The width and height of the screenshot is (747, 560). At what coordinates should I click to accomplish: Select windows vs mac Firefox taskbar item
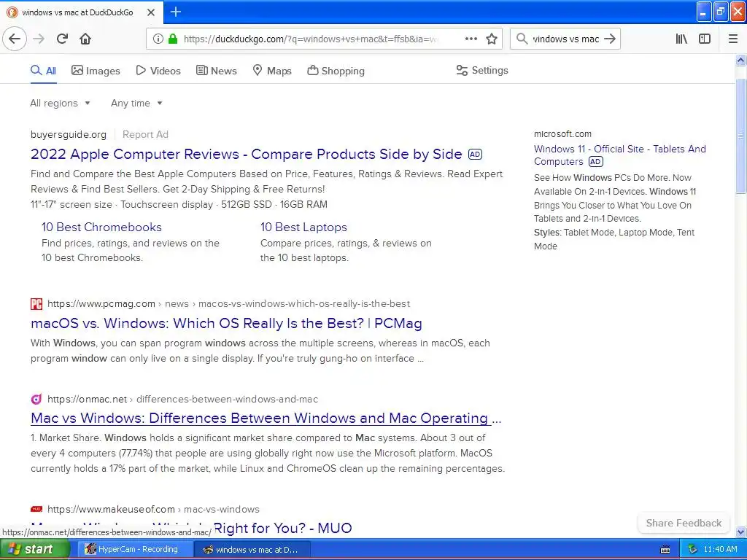(252, 550)
